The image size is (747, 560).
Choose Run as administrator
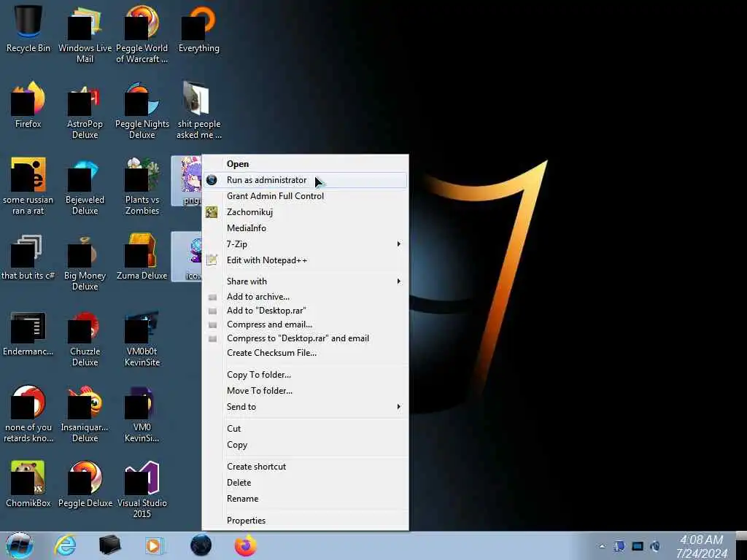coord(305,180)
